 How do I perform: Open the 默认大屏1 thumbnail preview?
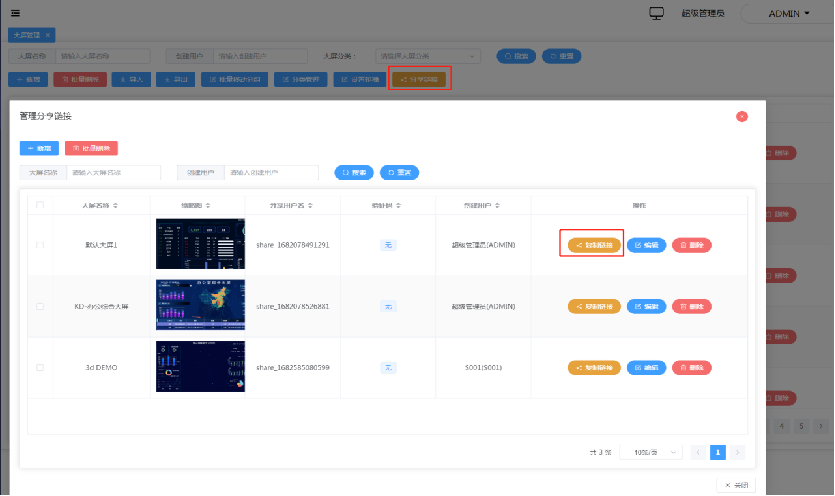tap(200, 244)
